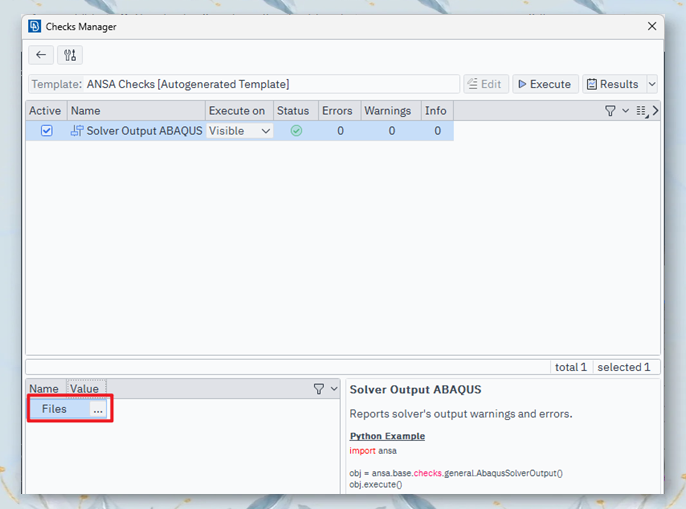Sort by the Info column header
The height and width of the screenshot is (509, 686).
437,111
